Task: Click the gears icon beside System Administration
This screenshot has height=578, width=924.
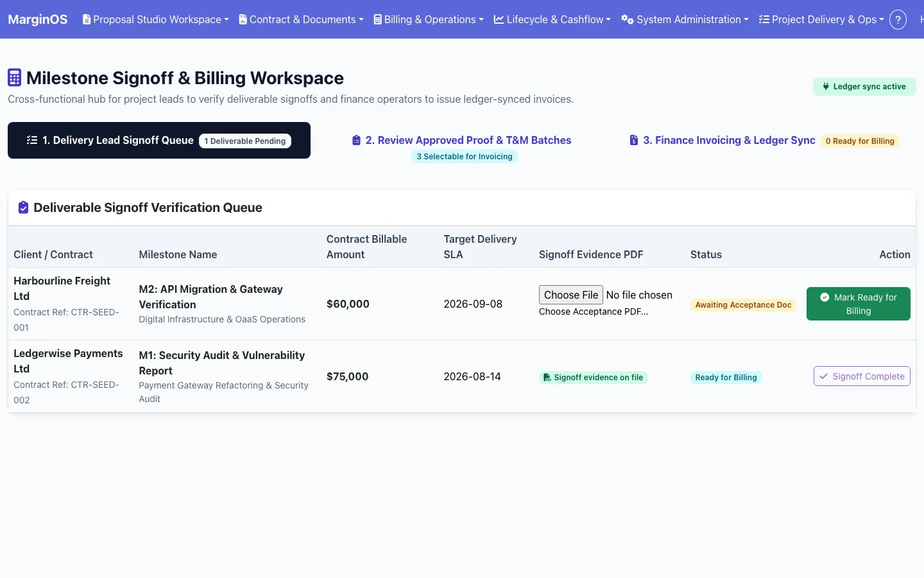Action: pyautogui.click(x=628, y=19)
